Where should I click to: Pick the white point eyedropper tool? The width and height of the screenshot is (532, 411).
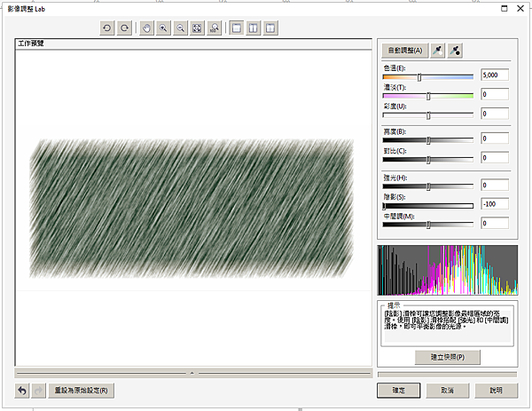[x=438, y=50]
